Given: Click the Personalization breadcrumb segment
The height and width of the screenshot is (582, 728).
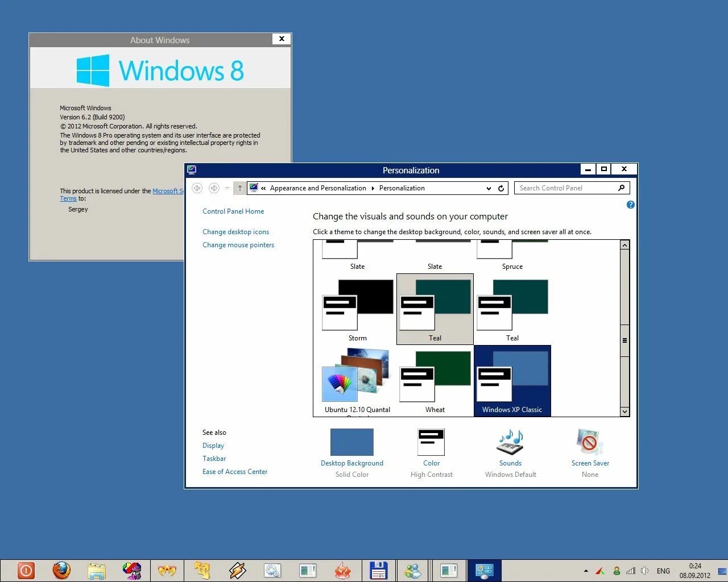Looking at the screenshot, I should click(402, 188).
